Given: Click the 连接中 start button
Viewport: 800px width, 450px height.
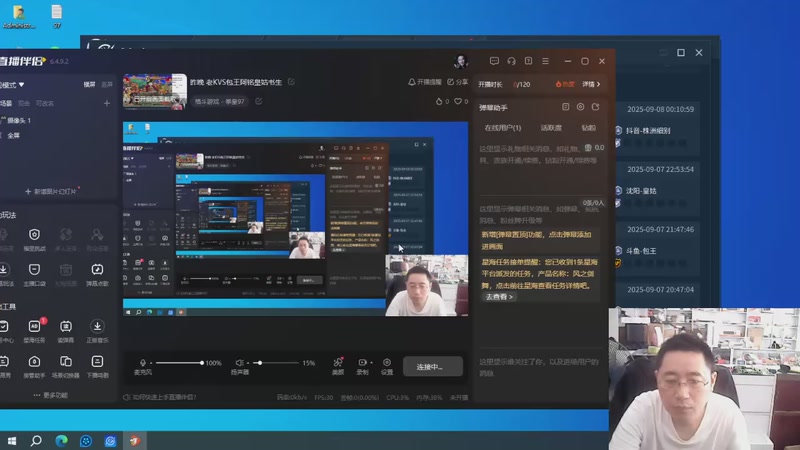Looking at the screenshot, I should (433, 366).
